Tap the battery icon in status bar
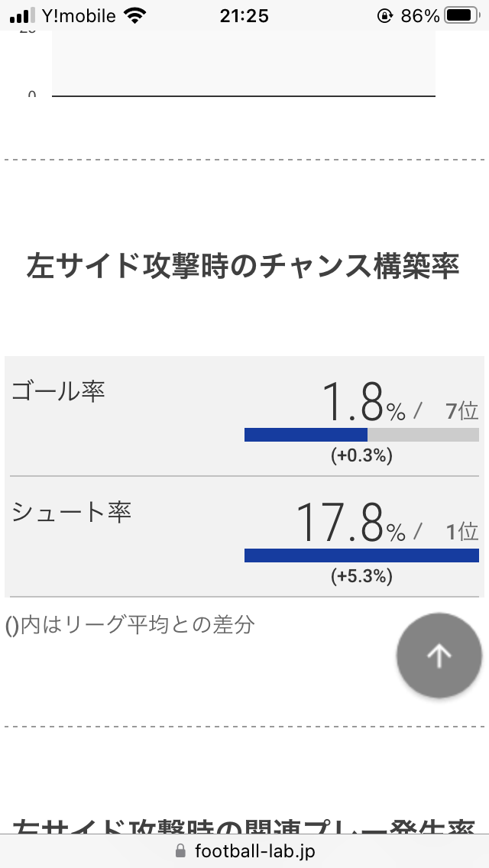Viewport: 489px width, 868px height. pos(461,15)
